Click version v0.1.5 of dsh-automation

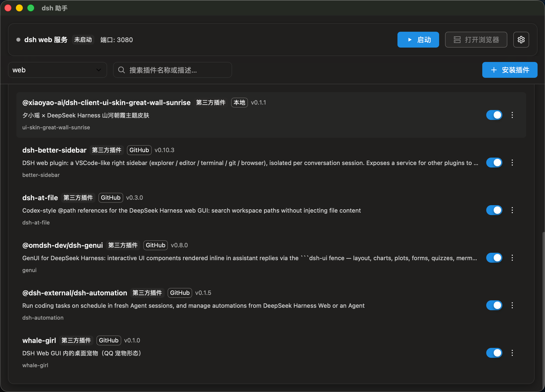coord(203,293)
